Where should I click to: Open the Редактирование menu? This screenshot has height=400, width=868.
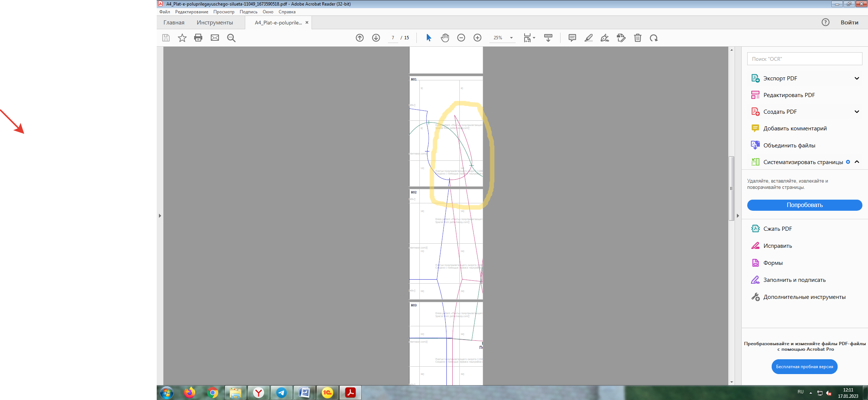(192, 12)
